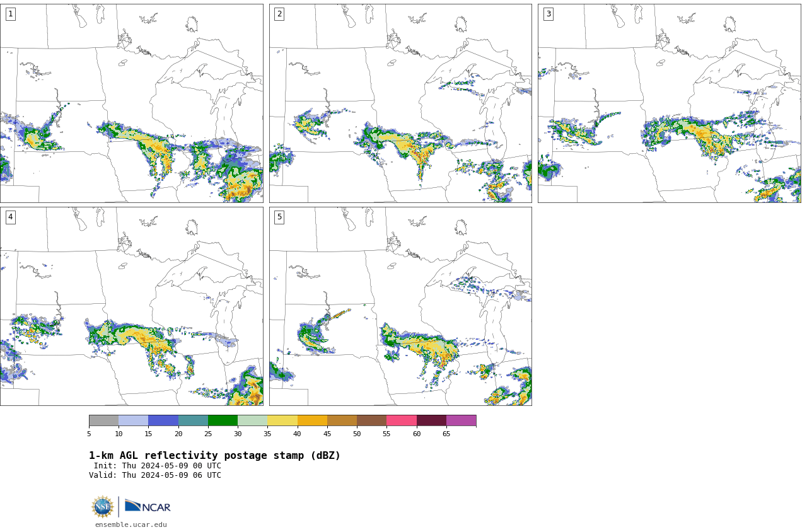Click the orange 40-45 dBZ color swatch
807x532 pixels.
tap(312, 420)
